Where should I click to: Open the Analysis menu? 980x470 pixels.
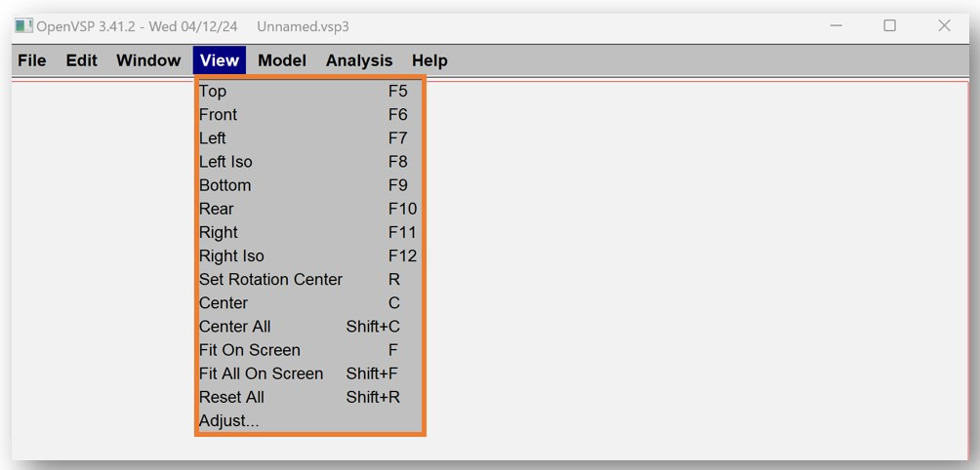pyautogui.click(x=359, y=60)
